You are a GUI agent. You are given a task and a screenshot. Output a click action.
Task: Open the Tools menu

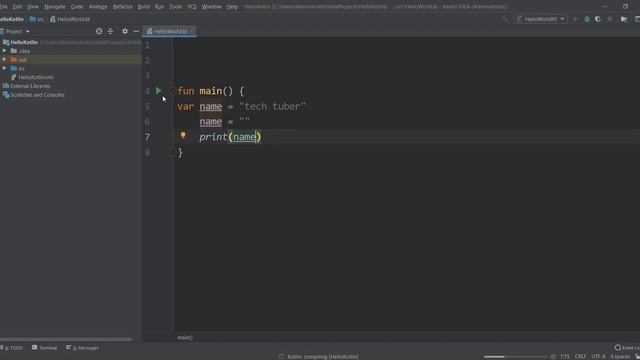pyautogui.click(x=176, y=7)
